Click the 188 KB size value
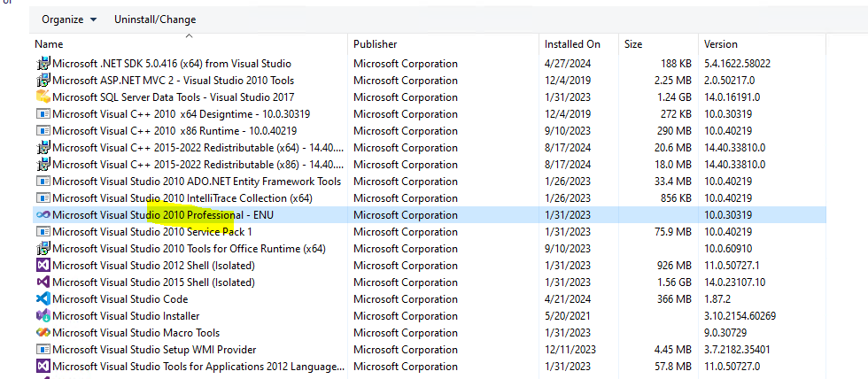868x379 pixels. point(676,64)
